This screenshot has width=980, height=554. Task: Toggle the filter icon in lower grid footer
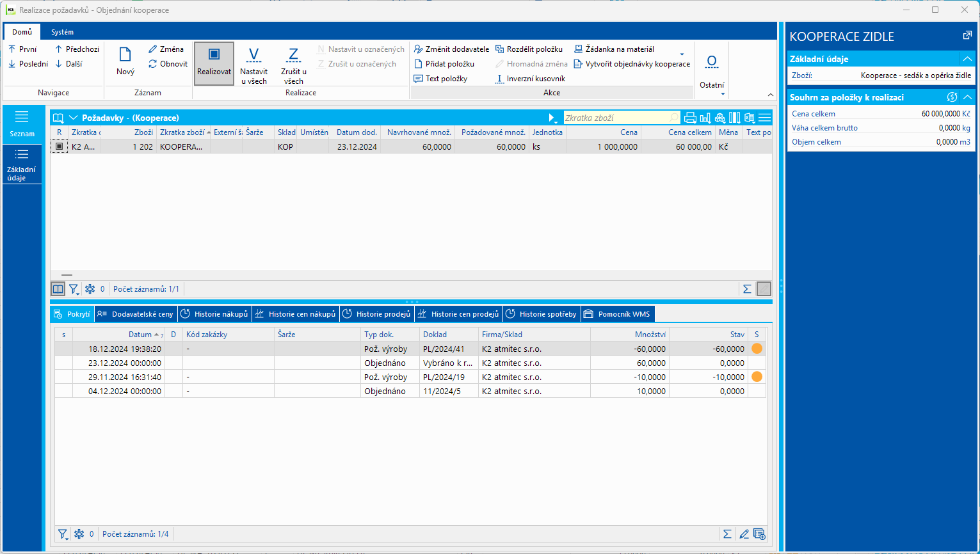[63, 534]
